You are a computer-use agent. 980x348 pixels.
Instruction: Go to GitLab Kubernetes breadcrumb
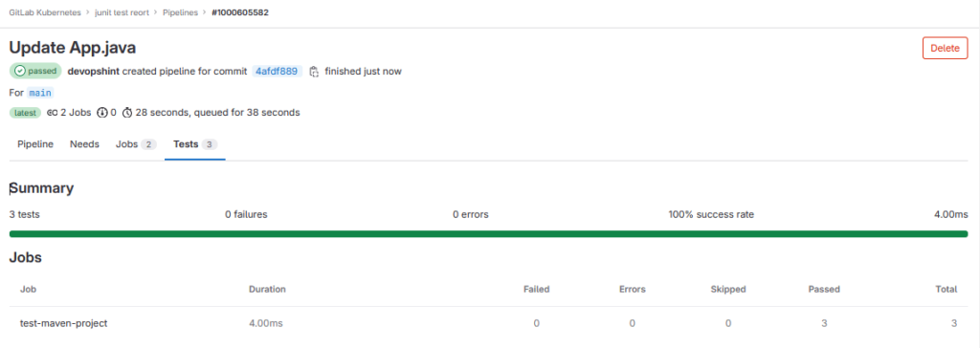point(44,11)
